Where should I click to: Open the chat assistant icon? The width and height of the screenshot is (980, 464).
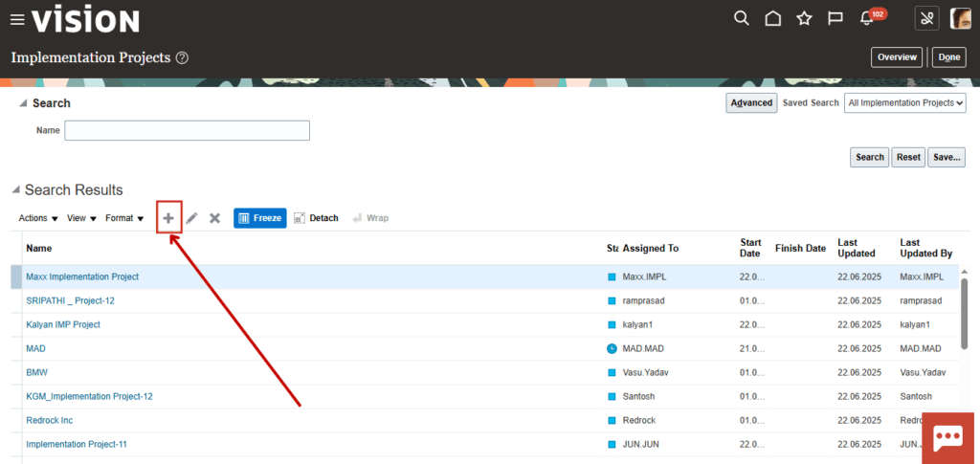(x=948, y=438)
